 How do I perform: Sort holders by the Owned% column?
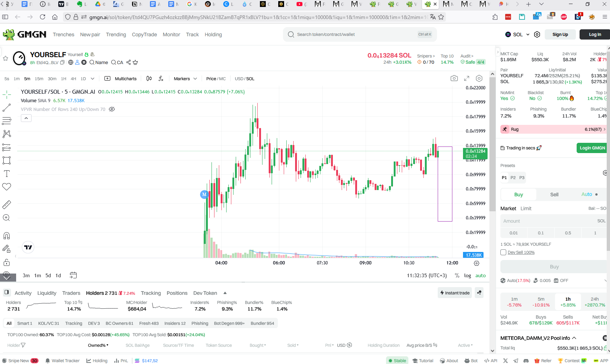point(98,345)
